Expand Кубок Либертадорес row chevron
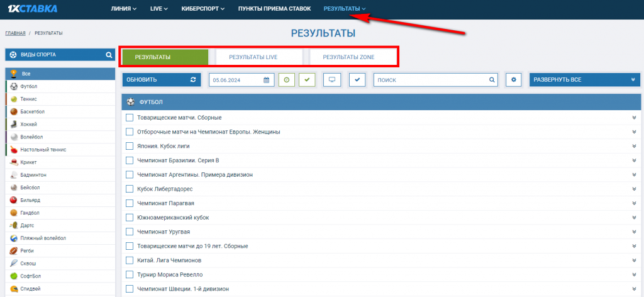 pos(634,189)
